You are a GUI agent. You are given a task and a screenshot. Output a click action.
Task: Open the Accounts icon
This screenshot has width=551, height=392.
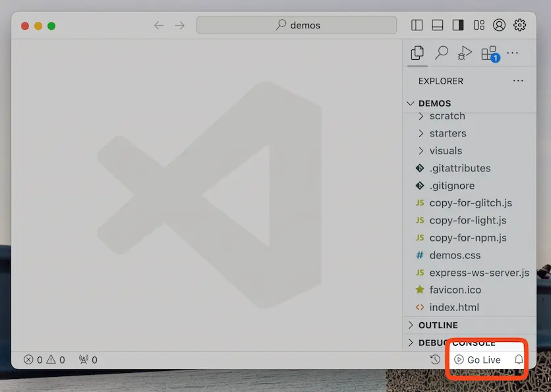coord(498,25)
